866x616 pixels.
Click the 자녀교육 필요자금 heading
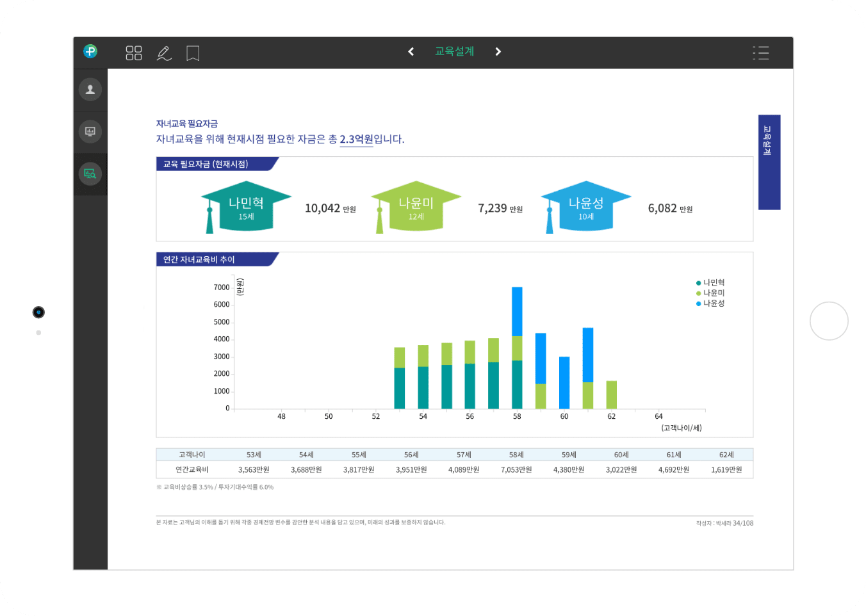coord(187,124)
